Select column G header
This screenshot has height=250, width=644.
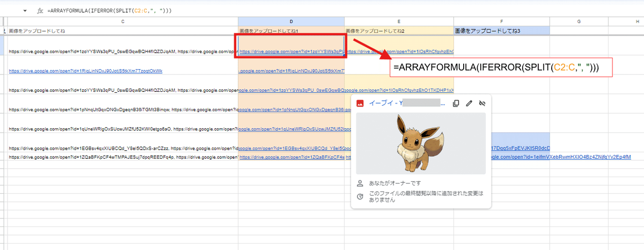tap(579, 21)
